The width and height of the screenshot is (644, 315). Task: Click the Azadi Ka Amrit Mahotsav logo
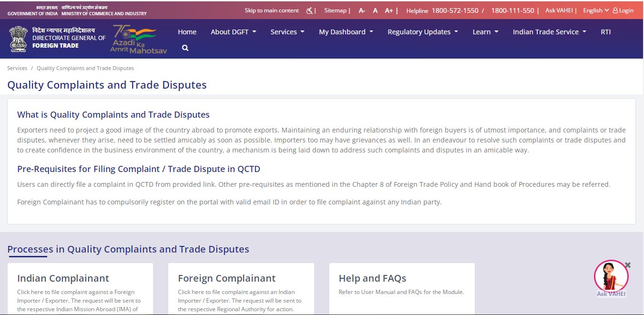138,39
